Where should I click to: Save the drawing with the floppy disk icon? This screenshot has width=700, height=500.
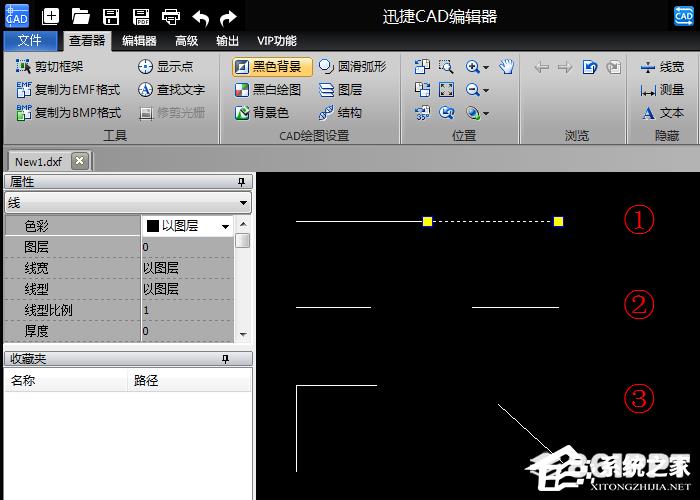click(x=111, y=17)
